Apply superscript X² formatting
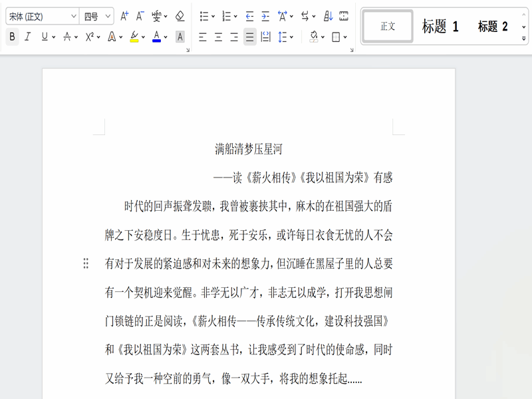The image size is (532, 399). tap(90, 37)
